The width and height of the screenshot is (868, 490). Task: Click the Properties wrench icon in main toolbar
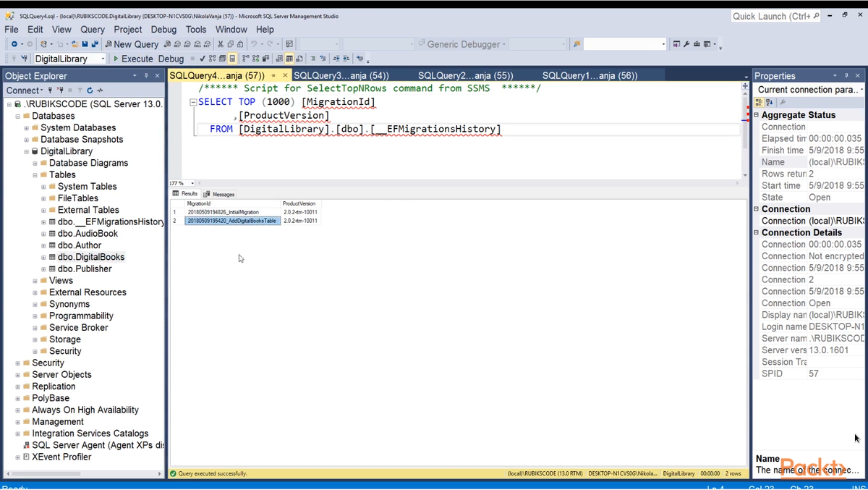686,44
